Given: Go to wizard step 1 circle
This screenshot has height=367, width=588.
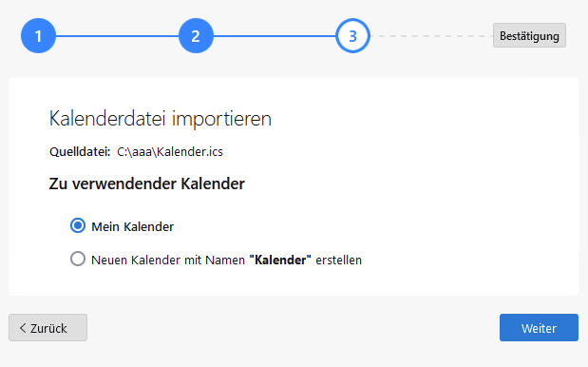Looking at the screenshot, I should [x=38, y=36].
